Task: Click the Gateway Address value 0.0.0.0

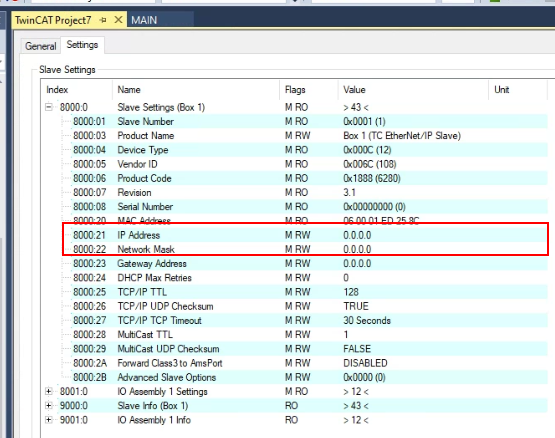Action: 357,263
